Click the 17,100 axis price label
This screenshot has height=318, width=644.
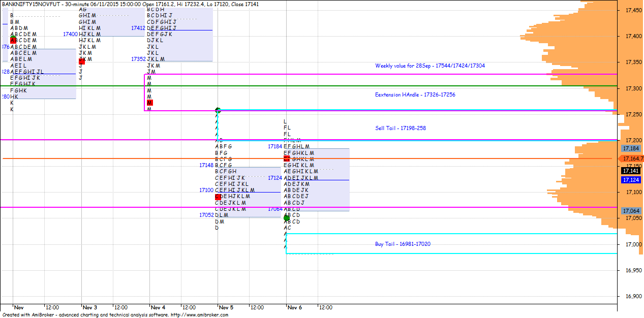633,193
